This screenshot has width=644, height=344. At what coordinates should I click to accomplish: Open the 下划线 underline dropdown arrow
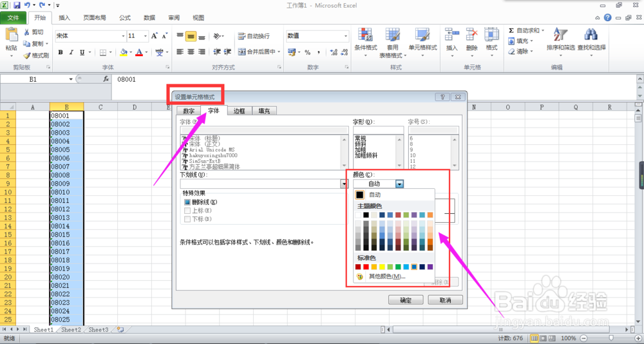pyautogui.click(x=344, y=184)
